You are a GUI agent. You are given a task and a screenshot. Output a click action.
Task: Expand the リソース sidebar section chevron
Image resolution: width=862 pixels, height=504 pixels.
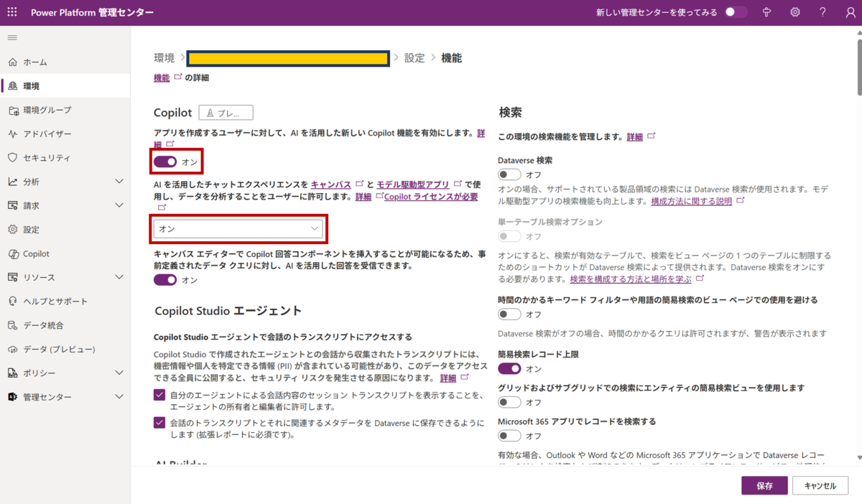[x=119, y=277]
